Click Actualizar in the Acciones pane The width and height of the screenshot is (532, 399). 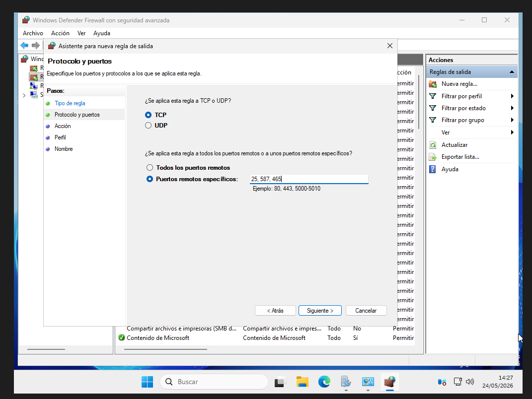(455, 145)
